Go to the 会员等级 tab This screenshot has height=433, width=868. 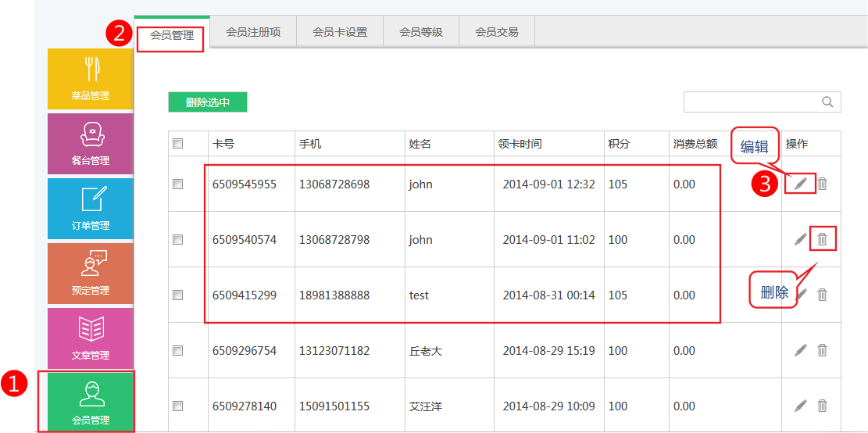point(421,33)
